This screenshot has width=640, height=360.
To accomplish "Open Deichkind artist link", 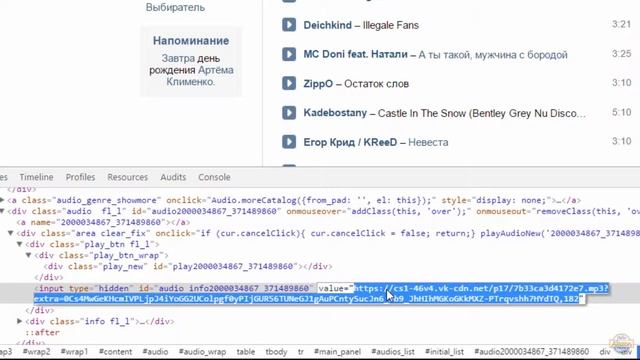I will tap(327, 25).
